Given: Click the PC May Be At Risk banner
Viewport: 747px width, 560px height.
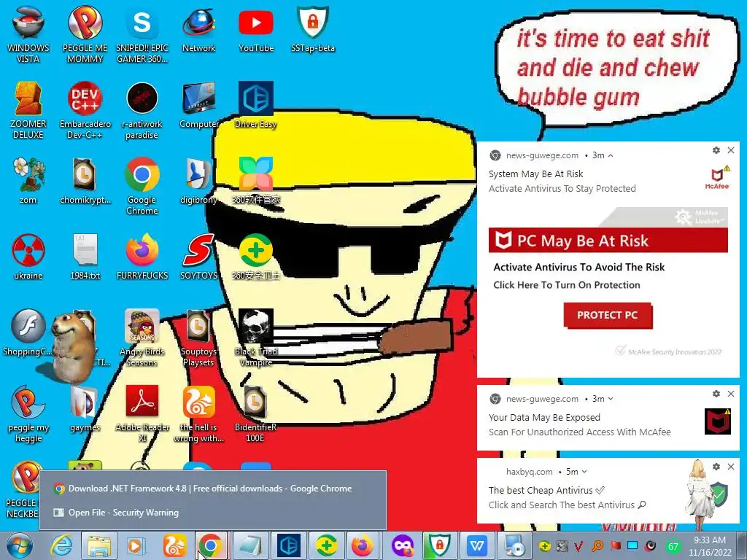Looking at the screenshot, I should point(608,241).
